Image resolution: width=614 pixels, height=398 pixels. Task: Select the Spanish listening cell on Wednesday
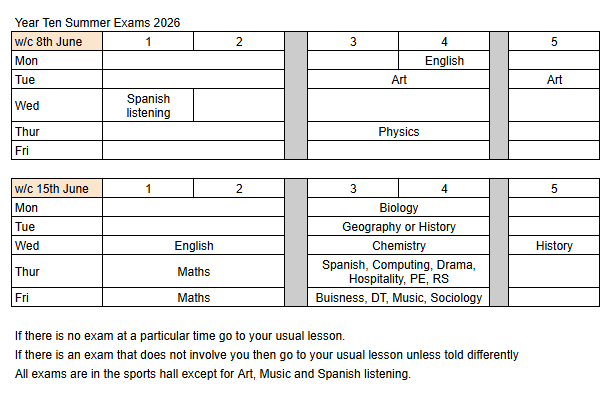148,105
